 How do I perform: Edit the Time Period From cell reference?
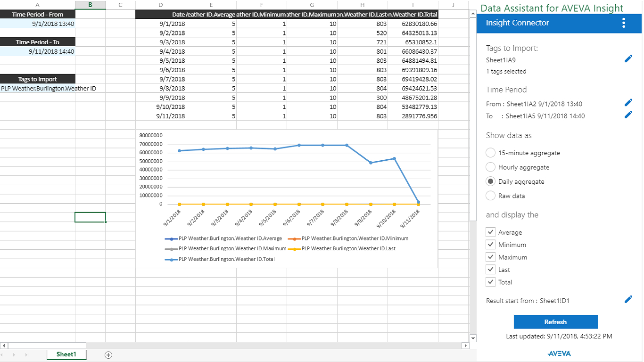pos(628,102)
